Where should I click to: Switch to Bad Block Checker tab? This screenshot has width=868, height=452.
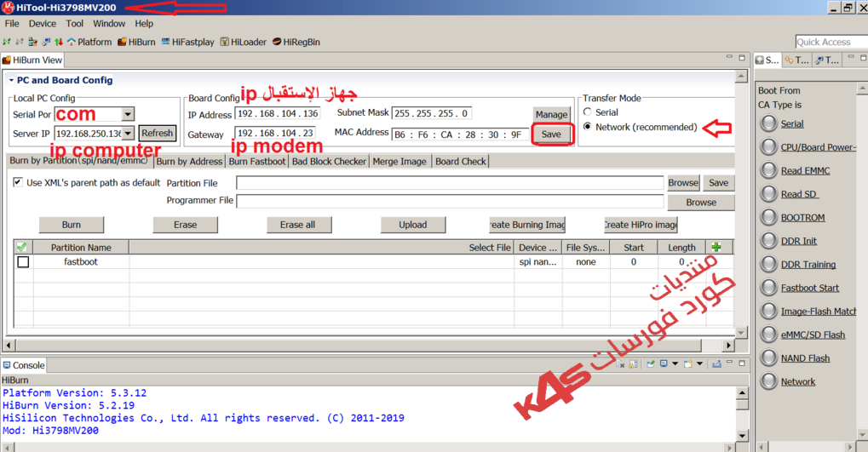329,161
